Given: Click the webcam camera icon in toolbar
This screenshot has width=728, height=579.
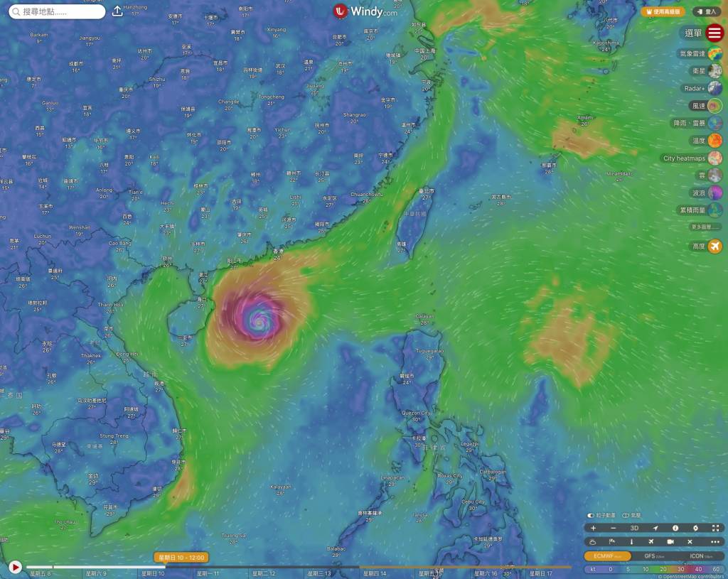Looking at the screenshot, I should pyautogui.click(x=670, y=541).
